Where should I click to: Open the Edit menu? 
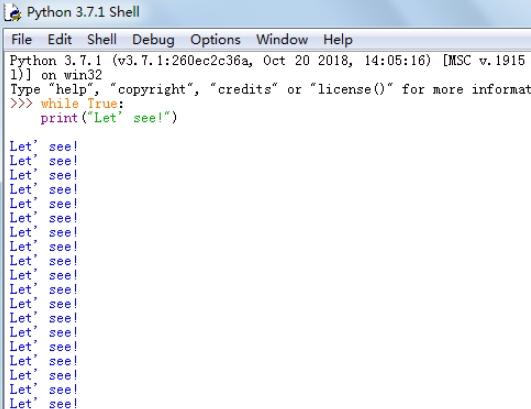(60, 40)
